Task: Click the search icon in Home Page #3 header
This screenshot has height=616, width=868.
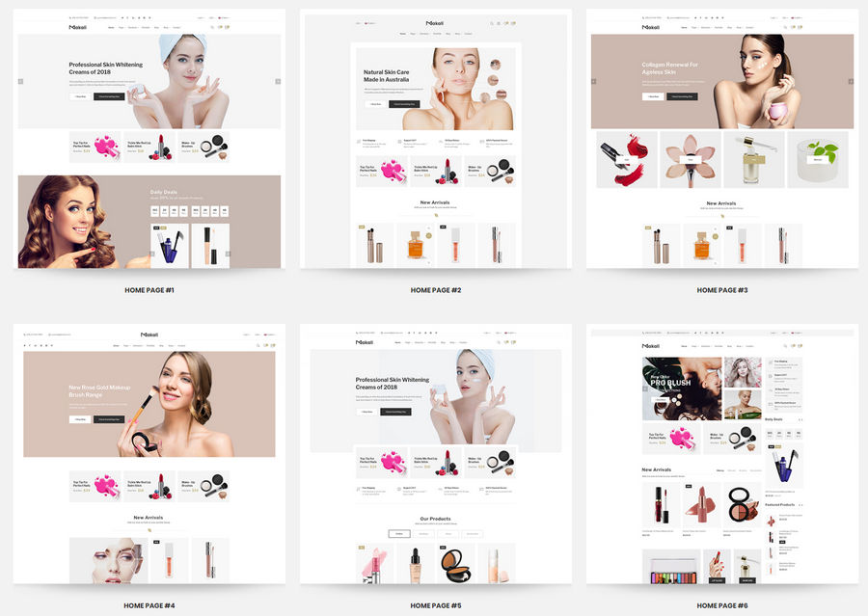Action: pos(785,27)
